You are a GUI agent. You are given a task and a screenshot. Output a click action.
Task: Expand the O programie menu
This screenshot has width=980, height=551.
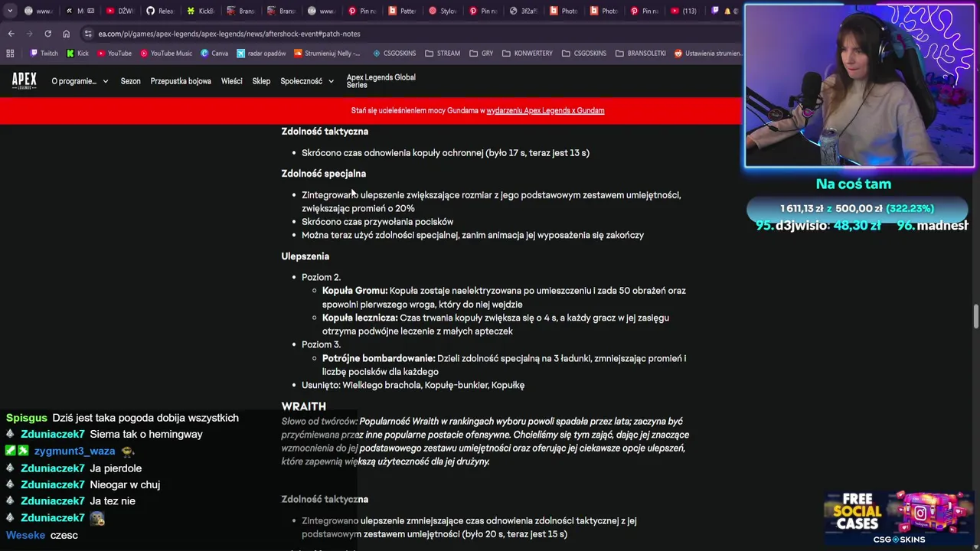click(80, 81)
